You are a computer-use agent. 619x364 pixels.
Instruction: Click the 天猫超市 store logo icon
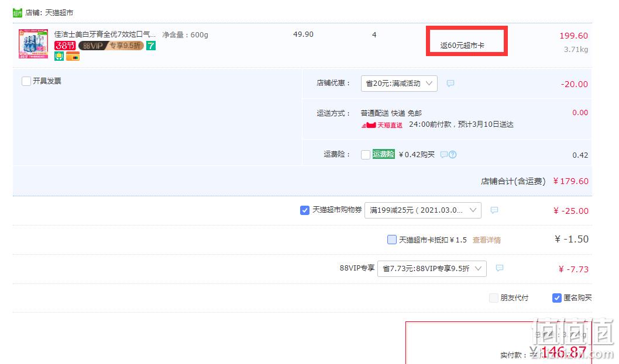point(18,13)
